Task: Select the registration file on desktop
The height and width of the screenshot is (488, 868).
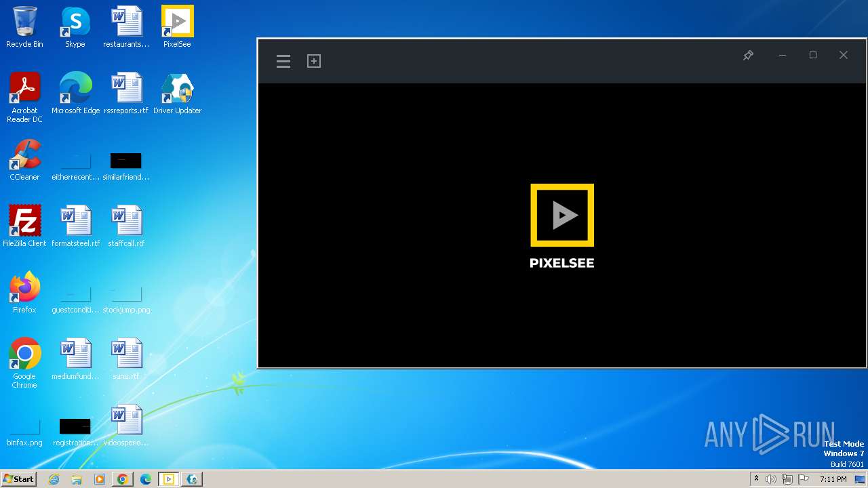Action: [75, 432]
